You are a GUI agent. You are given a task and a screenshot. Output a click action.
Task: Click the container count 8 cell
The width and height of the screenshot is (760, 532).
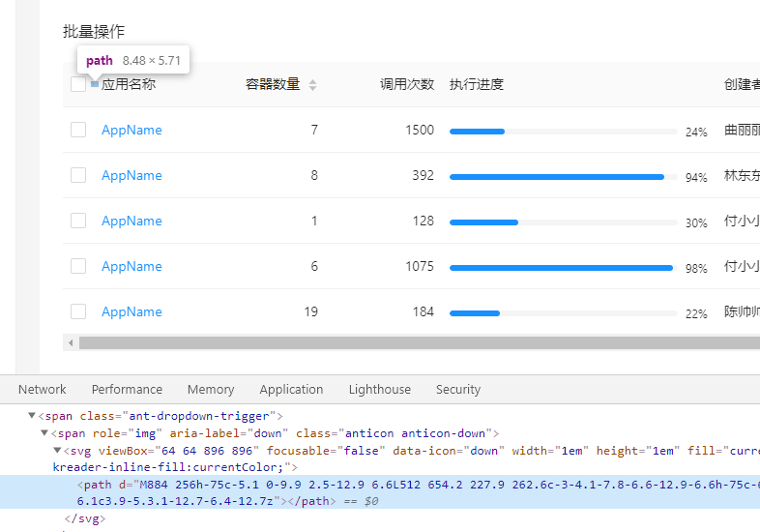(314, 175)
